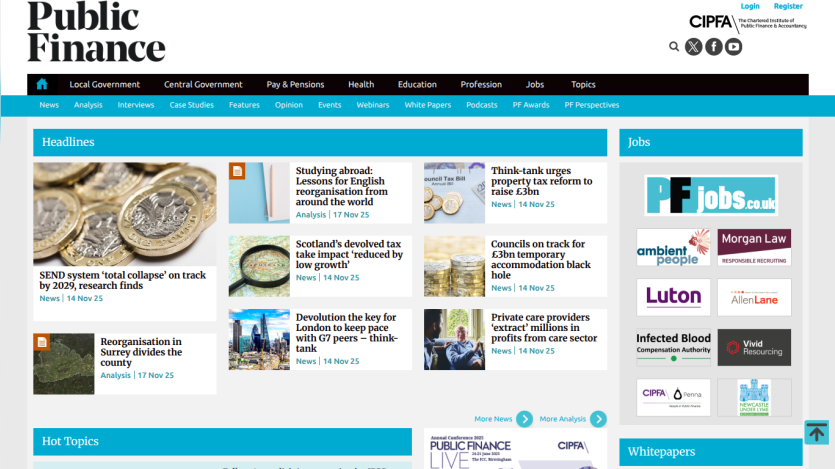This screenshot has width=835, height=469.
Task: Select Analysis in the blue sub-navigation bar
Action: tap(88, 105)
